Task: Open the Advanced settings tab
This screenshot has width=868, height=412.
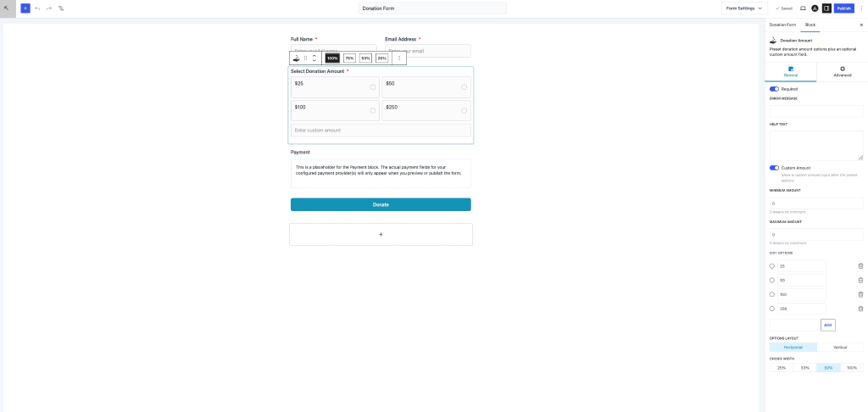Action: 842,72
